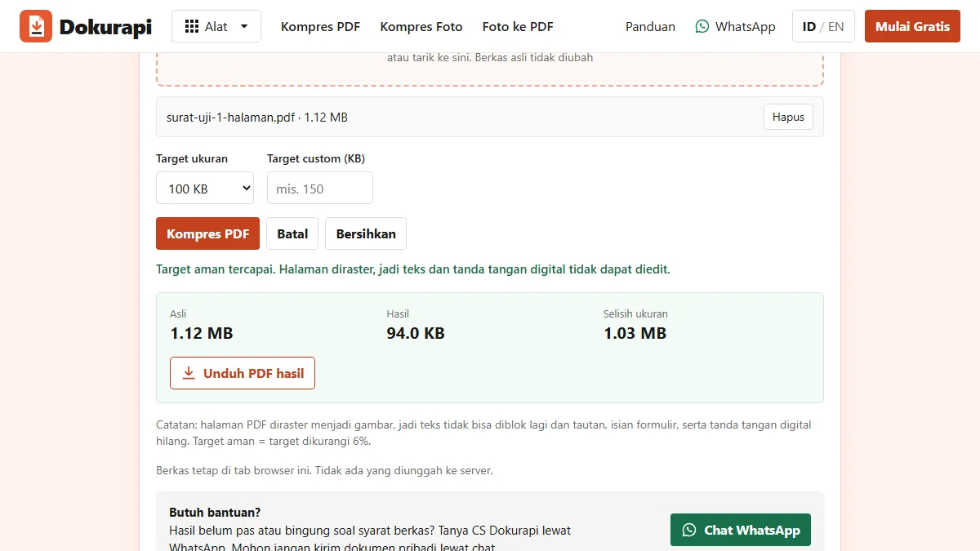Click the grid icon in Alat menu

[192, 26]
